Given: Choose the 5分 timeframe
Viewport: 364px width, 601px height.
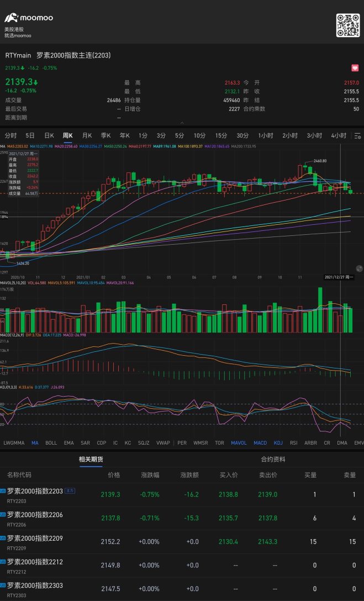Looking at the screenshot, I should [x=180, y=136].
